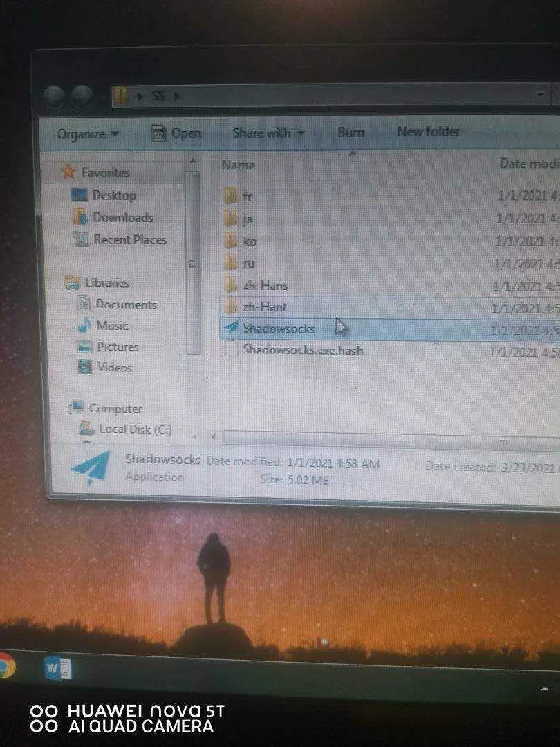Click the Desktop icon in Favorites
Screen dimensions: 560x747
pyautogui.click(x=79, y=195)
